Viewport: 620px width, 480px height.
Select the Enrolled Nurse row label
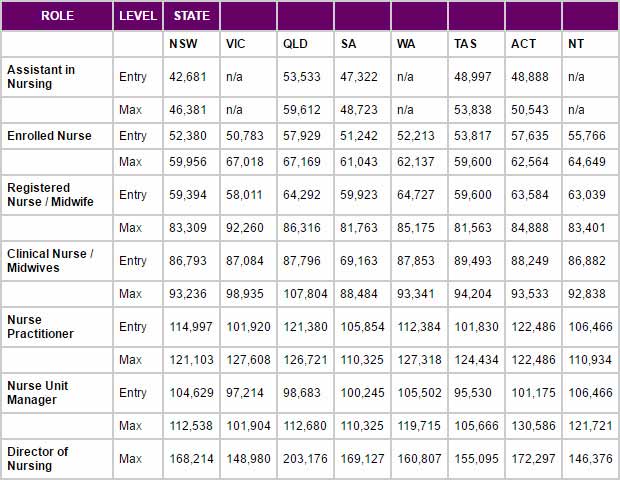49,136
